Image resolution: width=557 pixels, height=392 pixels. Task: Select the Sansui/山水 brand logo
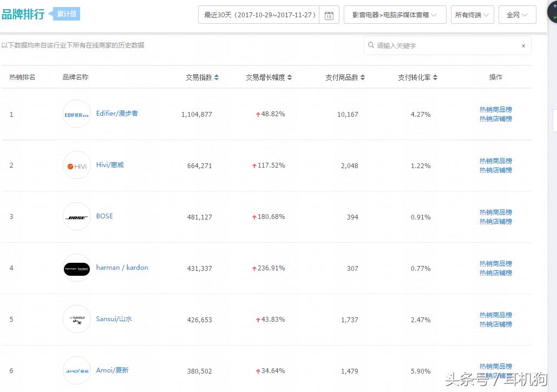[x=76, y=319]
